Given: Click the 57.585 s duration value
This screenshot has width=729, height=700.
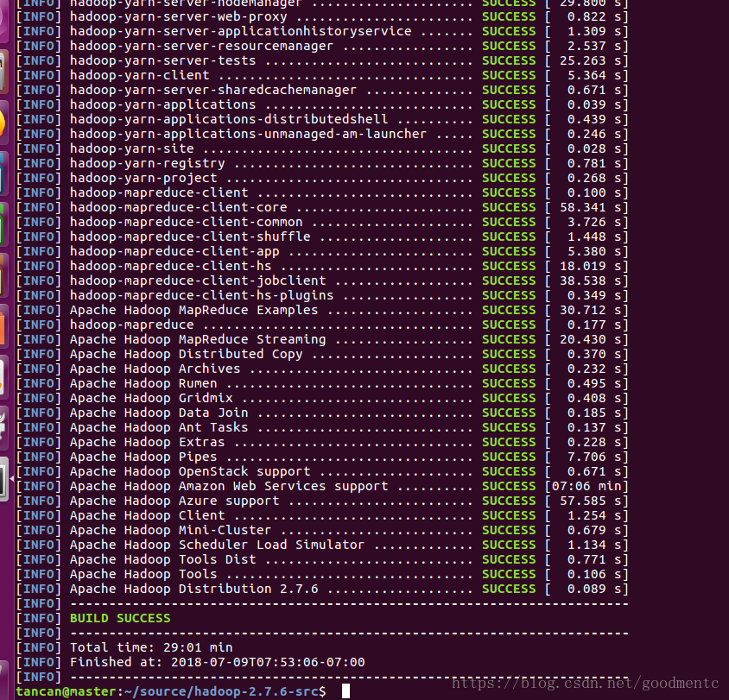Looking at the screenshot, I should pos(591,501).
